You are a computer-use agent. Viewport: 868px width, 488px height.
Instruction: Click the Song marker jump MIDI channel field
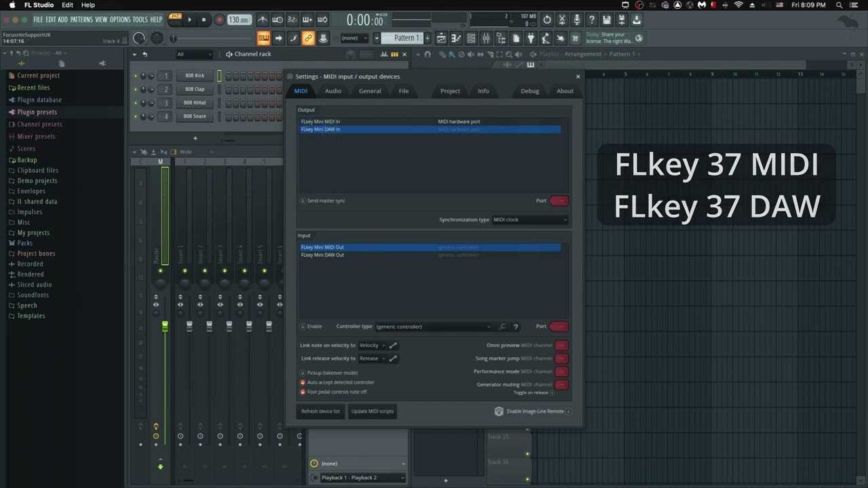tap(561, 359)
